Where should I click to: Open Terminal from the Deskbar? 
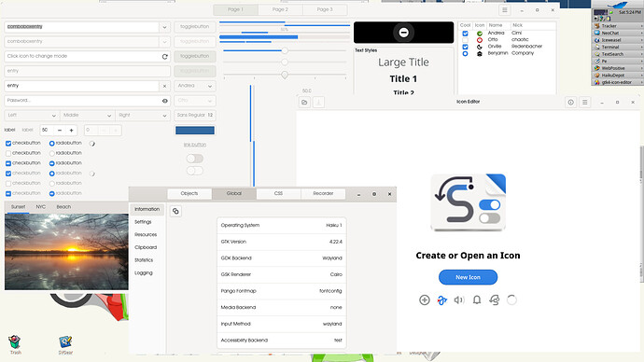click(x=617, y=48)
